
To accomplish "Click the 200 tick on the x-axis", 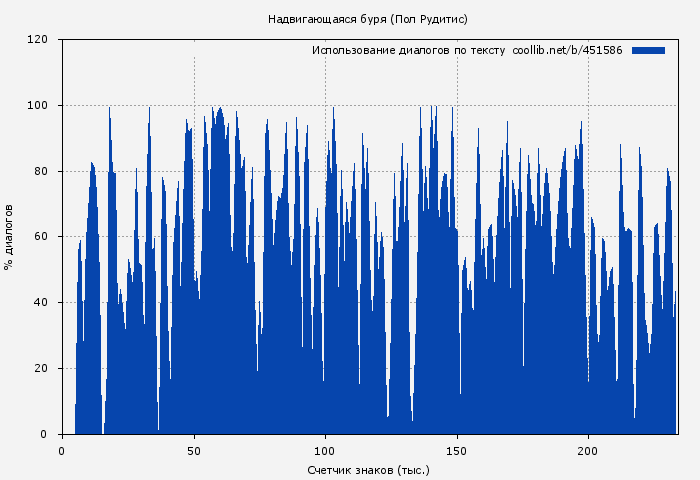I will (588, 450).
